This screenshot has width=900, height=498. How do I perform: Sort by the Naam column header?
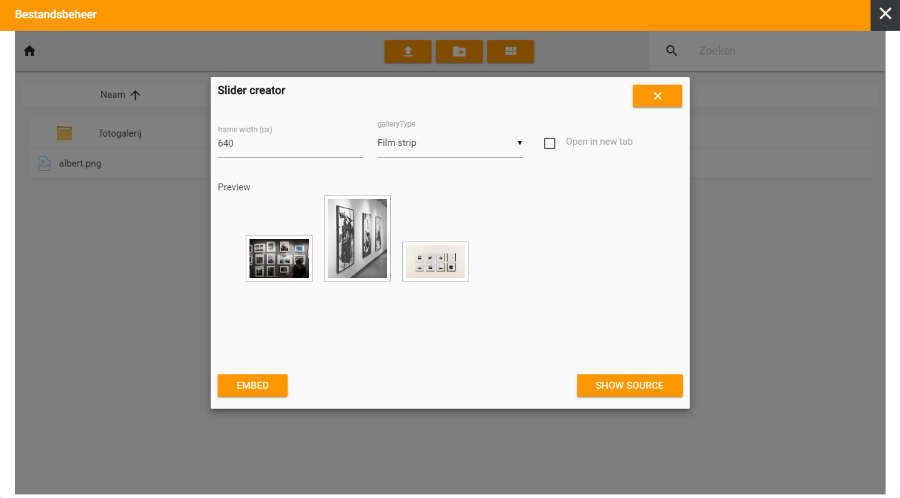click(112, 95)
